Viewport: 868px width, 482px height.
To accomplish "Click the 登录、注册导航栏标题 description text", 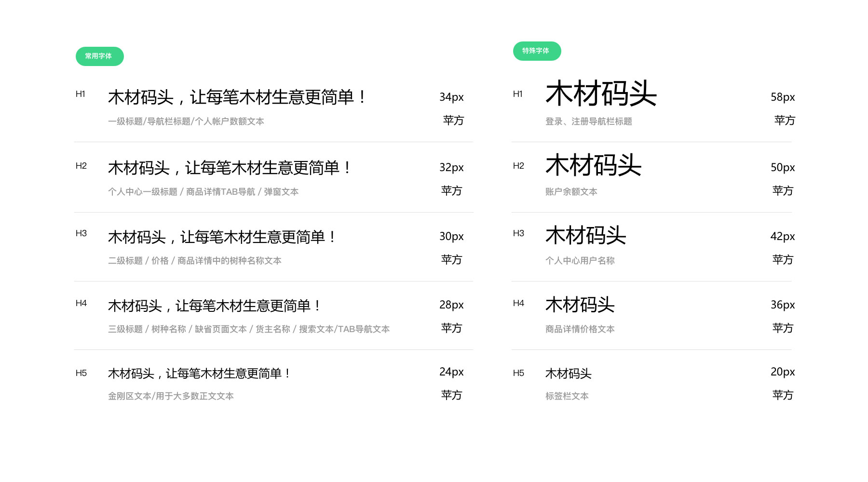I will point(589,122).
